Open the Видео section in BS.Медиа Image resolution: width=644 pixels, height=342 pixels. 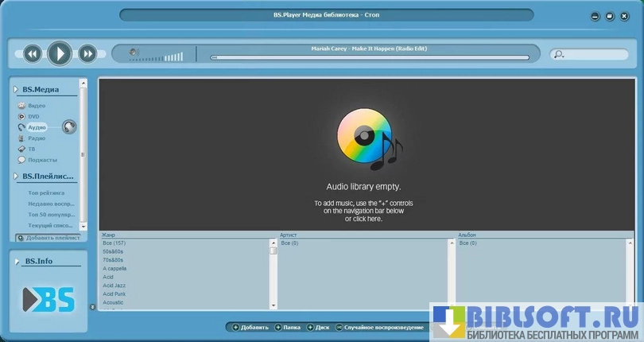[37, 105]
